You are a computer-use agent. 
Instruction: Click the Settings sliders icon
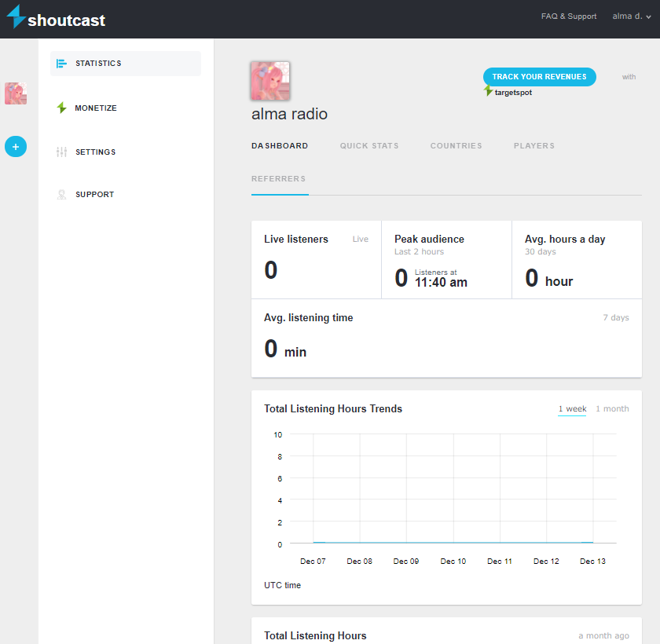pos(61,152)
